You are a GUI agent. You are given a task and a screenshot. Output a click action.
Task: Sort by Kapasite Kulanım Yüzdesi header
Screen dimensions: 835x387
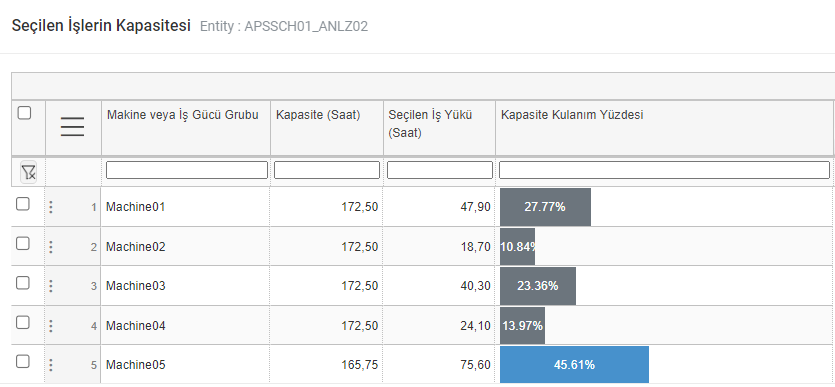click(572, 115)
